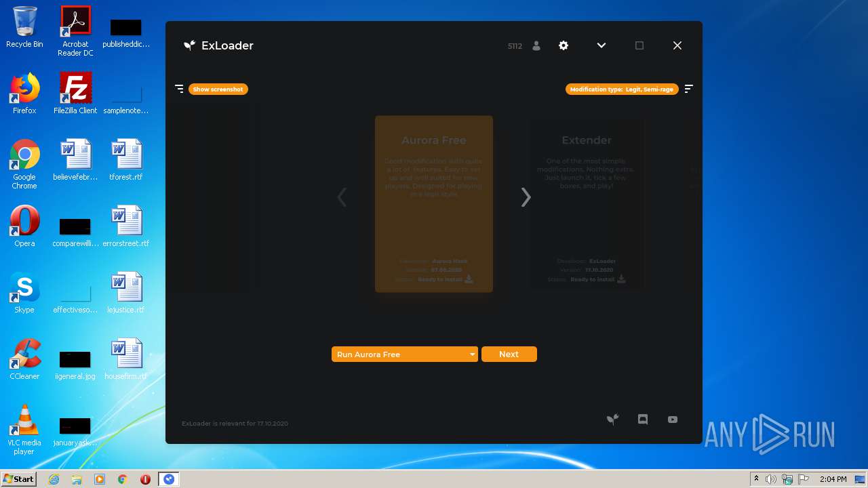868x488 pixels.
Task: Select the Aurora Free card
Action: 434,204
